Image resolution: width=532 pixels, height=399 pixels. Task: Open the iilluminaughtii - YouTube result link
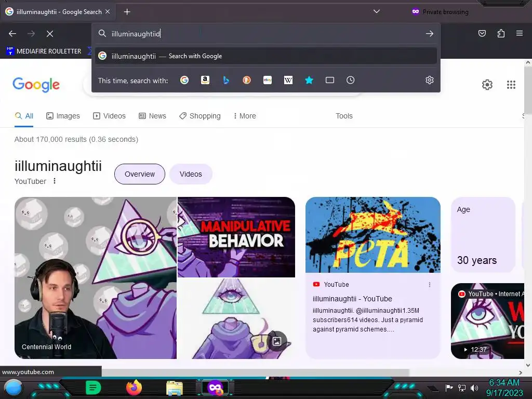(x=352, y=299)
